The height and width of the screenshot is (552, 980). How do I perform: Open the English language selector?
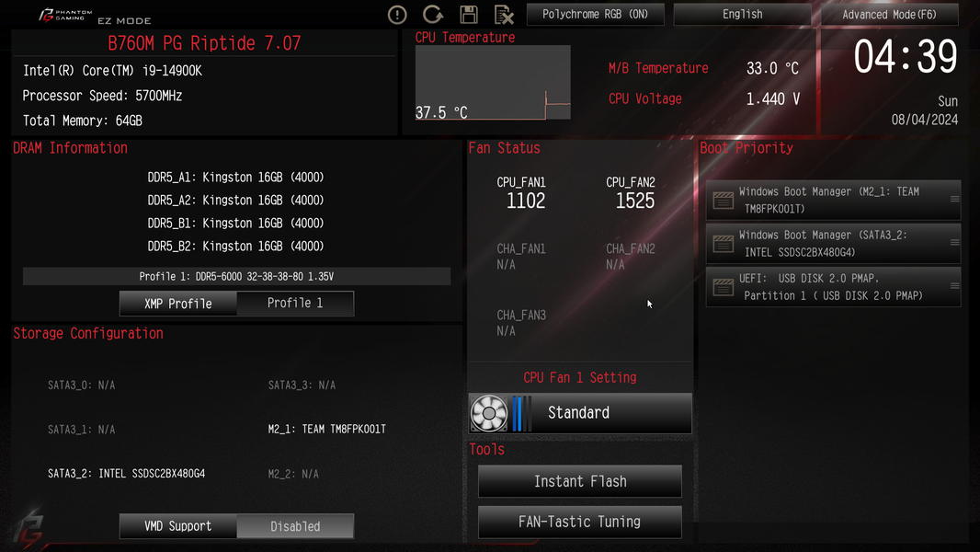click(742, 15)
